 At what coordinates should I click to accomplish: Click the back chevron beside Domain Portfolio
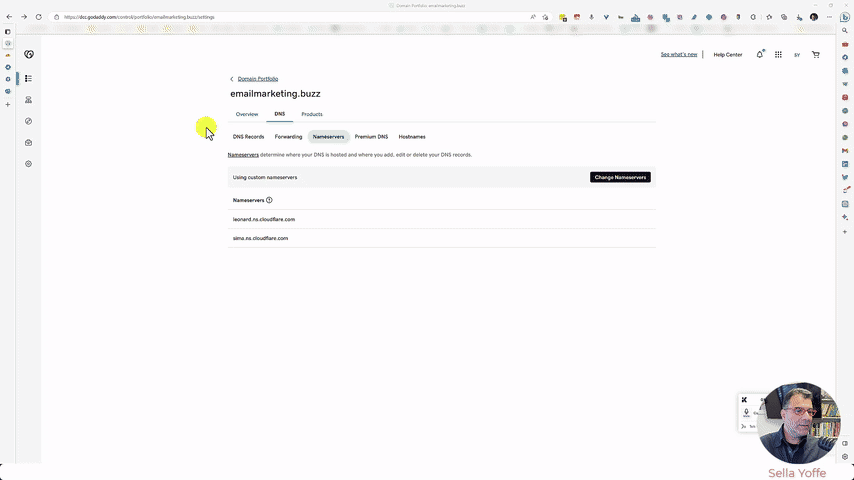pyautogui.click(x=231, y=79)
